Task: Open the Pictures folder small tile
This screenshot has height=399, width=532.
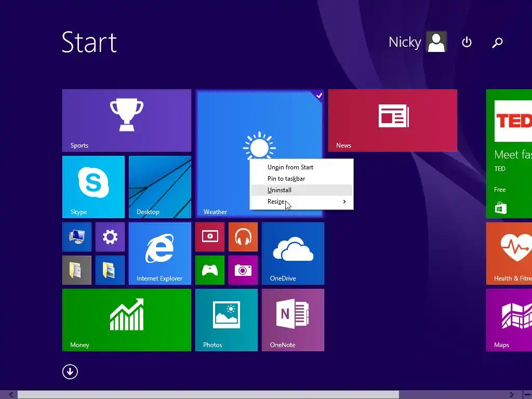Action: (x=110, y=270)
